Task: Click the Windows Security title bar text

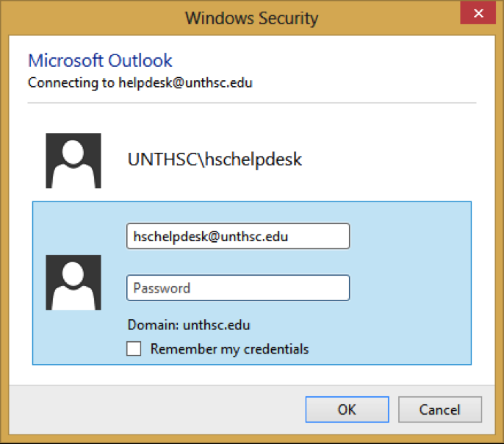Action: coord(251,17)
